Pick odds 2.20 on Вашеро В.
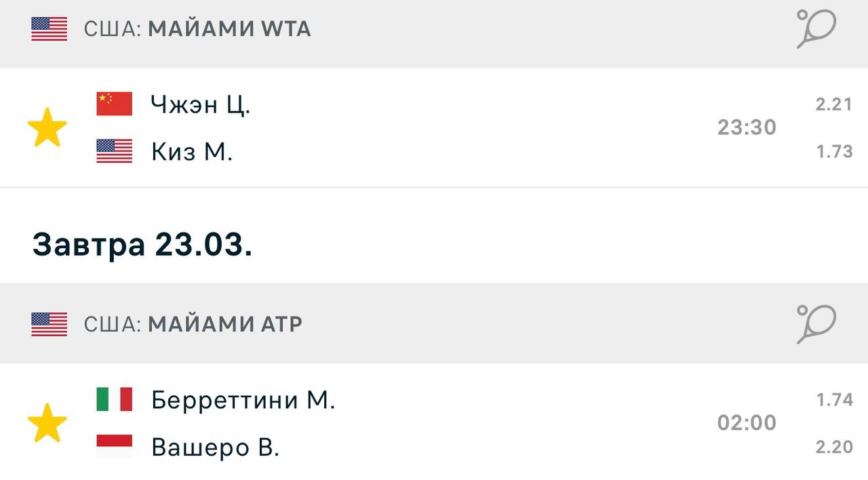This screenshot has height=480, width=868. (x=833, y=447)
